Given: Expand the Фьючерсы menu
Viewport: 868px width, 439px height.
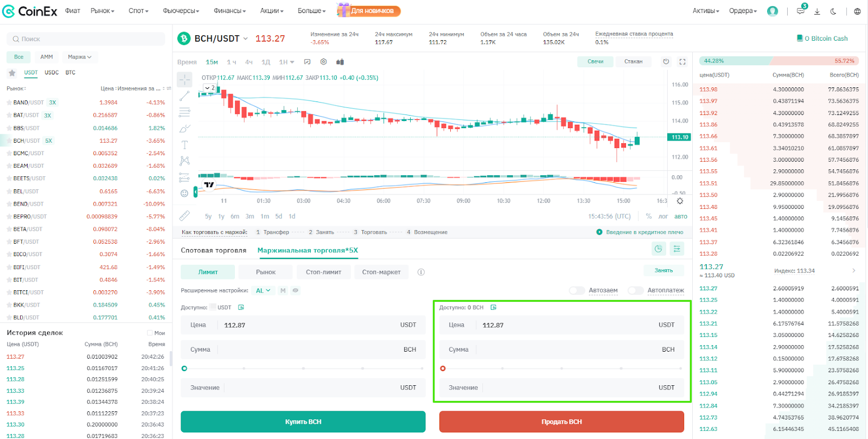Looking at the screenshot, I should pos(181,11).
